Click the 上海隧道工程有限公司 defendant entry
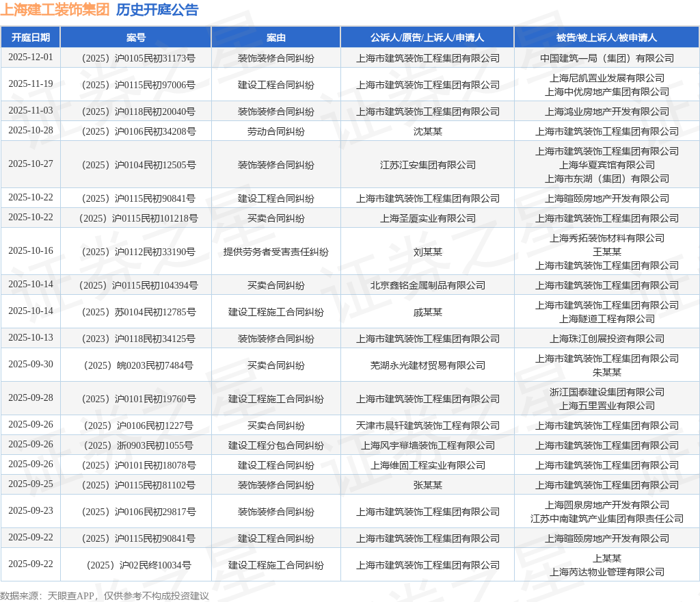Image resolution: width=700 pixels, height=602 pixels. pyautogui.click(x=607, y=317)
